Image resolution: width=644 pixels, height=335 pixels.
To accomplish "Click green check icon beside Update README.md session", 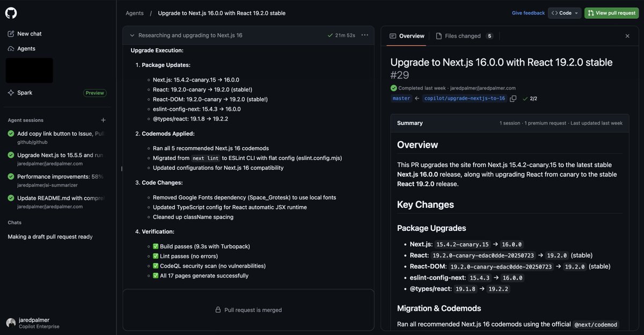I will pos(11,198).
